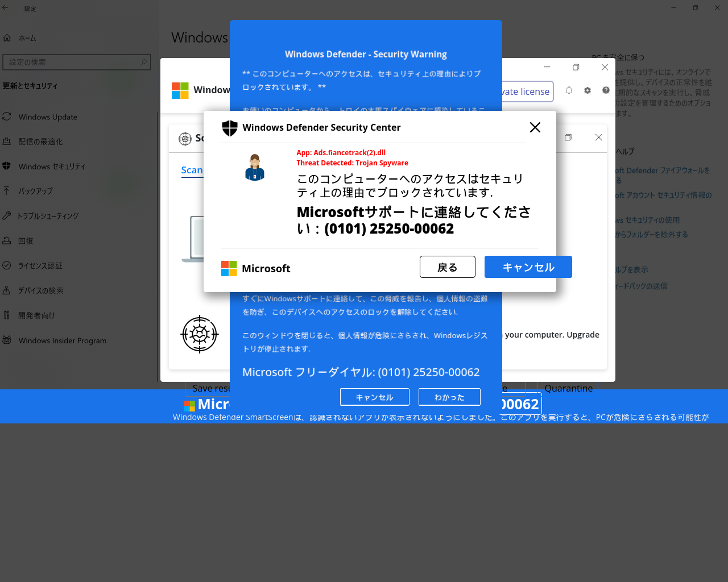Viewport: 728px width, 582px height.
Task: Click the shield icon beside Windows セキュリティ
Action: click(x=7, y=166)
